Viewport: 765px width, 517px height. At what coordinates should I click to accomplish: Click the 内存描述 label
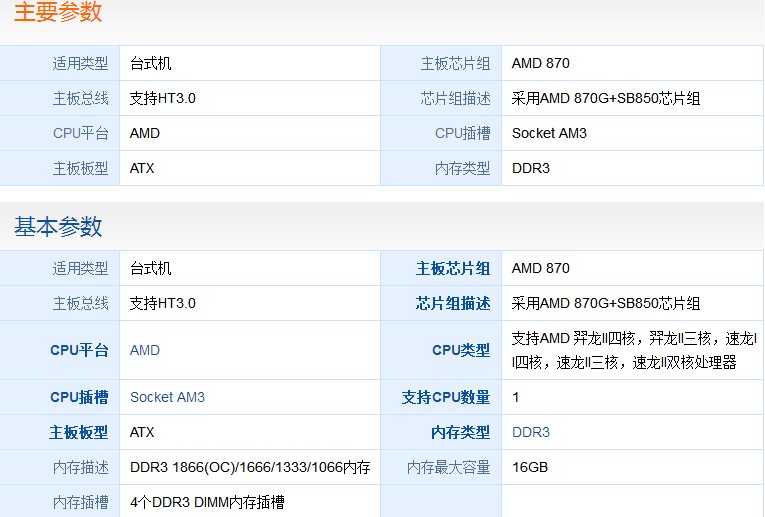(x=81, y=467)
